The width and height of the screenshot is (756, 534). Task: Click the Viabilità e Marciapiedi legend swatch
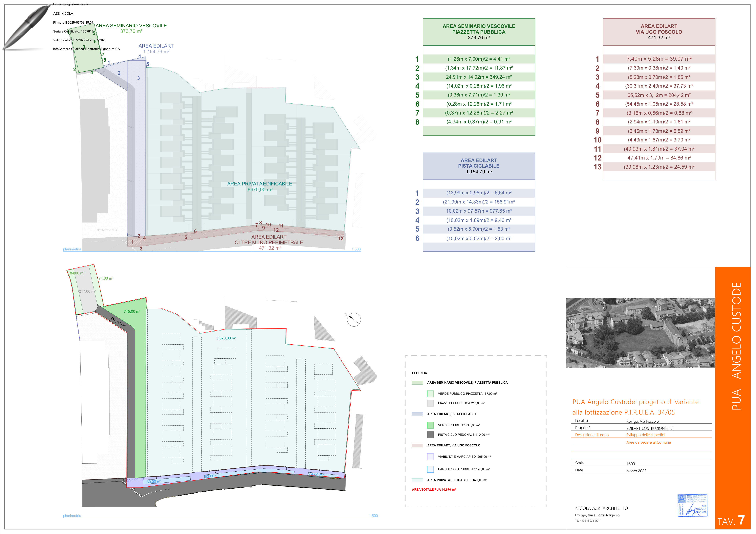[430, 457]
